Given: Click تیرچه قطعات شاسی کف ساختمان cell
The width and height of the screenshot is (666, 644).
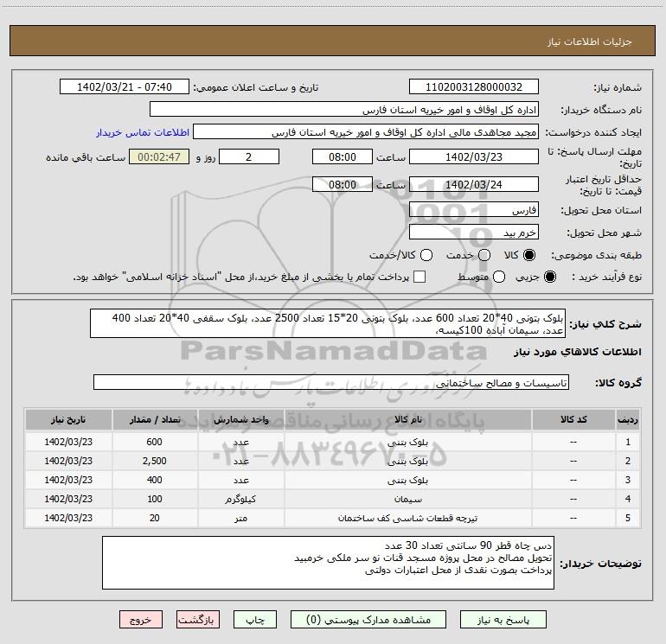Looking at the screenshot, I should pos(407,519).
